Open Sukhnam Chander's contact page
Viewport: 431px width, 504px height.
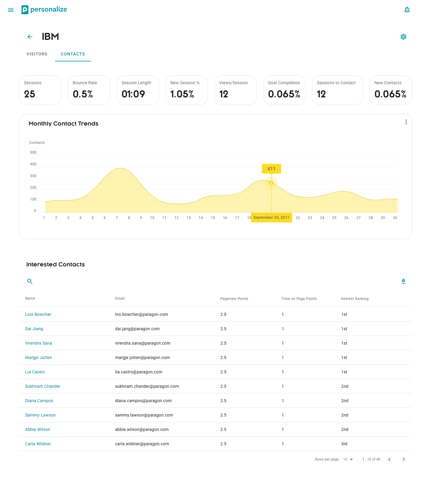[x=43, y=386]
